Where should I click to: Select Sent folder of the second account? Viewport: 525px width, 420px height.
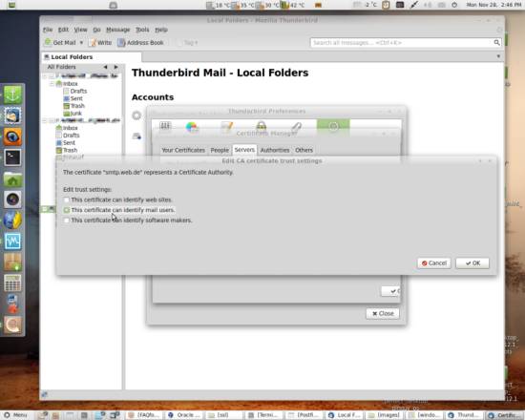pos(66,142)
